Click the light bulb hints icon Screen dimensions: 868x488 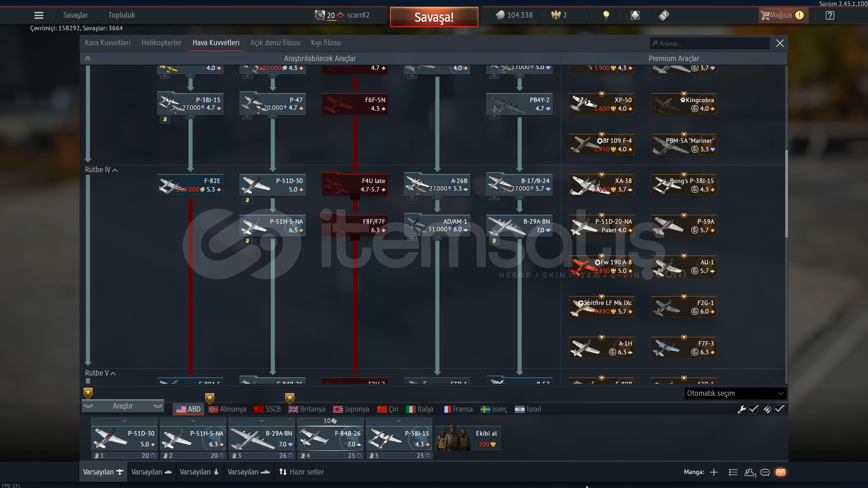coord(606,15)
